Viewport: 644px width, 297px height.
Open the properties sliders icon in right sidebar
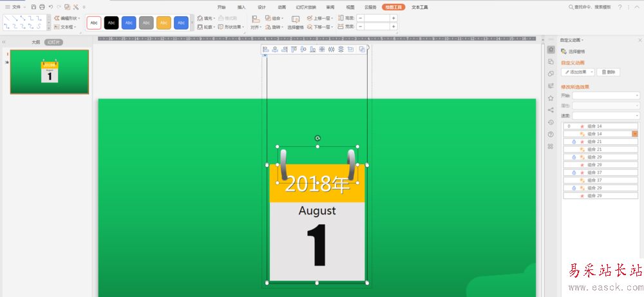[551, 86]
